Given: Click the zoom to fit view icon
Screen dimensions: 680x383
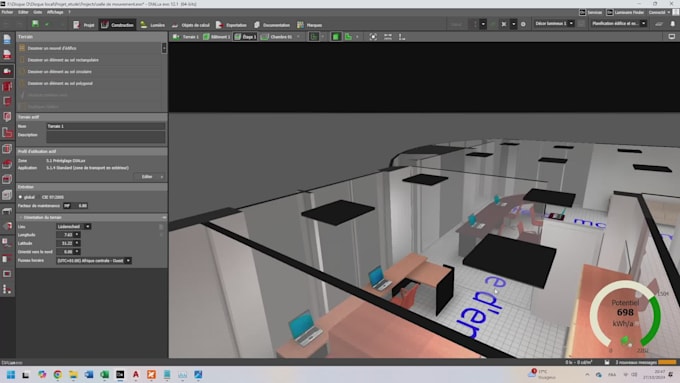Looking at the screenshot, I should [x=373, y=37].
